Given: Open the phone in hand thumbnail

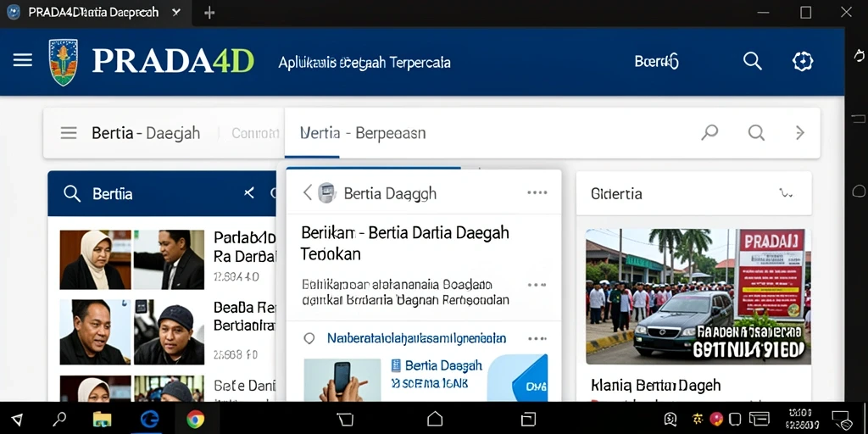Looking at the screenshot, I should pos(342,381).
